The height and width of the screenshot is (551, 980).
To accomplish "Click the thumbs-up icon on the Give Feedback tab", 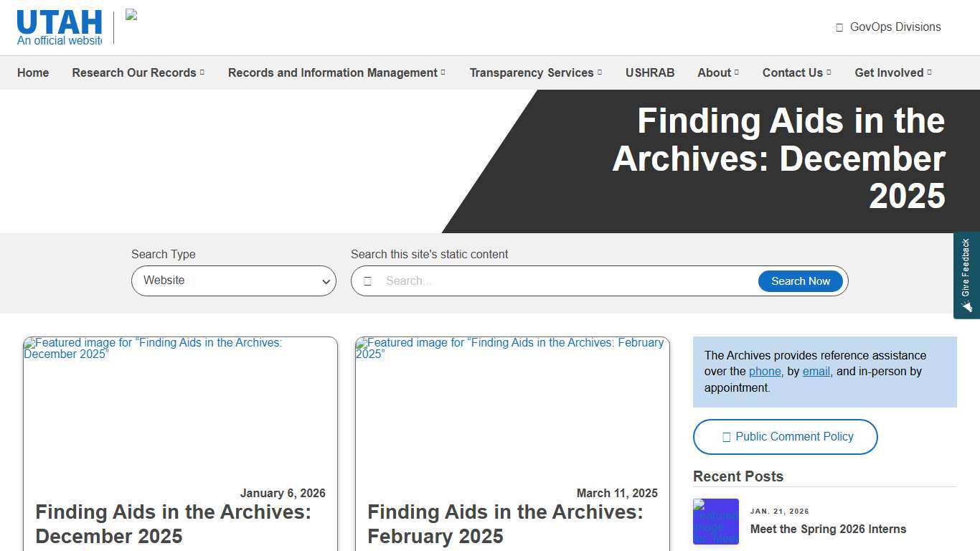I will point(968,307).
